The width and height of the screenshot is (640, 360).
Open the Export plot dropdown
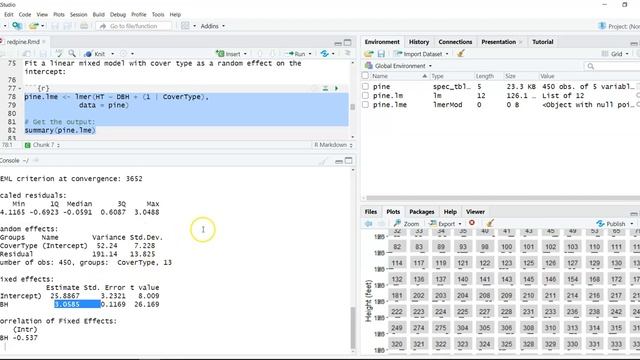click(x=445, y=224)
